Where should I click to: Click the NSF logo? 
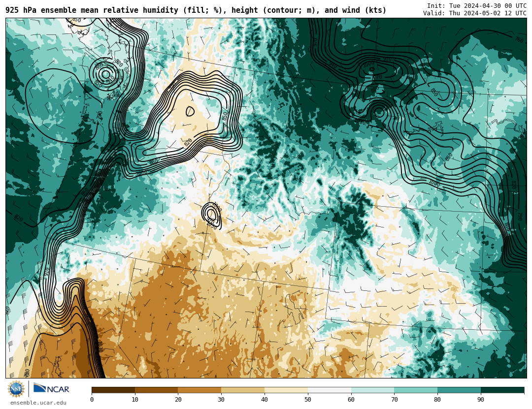point(16,389)
